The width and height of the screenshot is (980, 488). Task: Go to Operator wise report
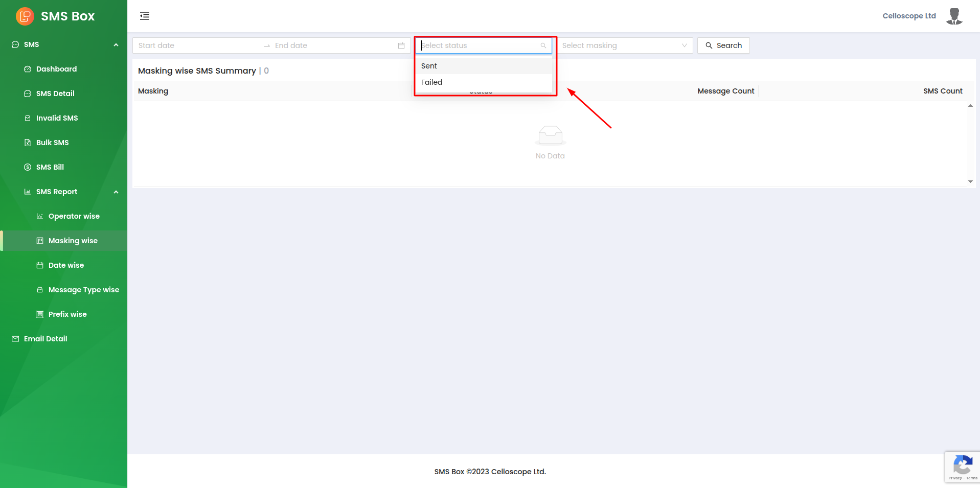coord(74,216)
